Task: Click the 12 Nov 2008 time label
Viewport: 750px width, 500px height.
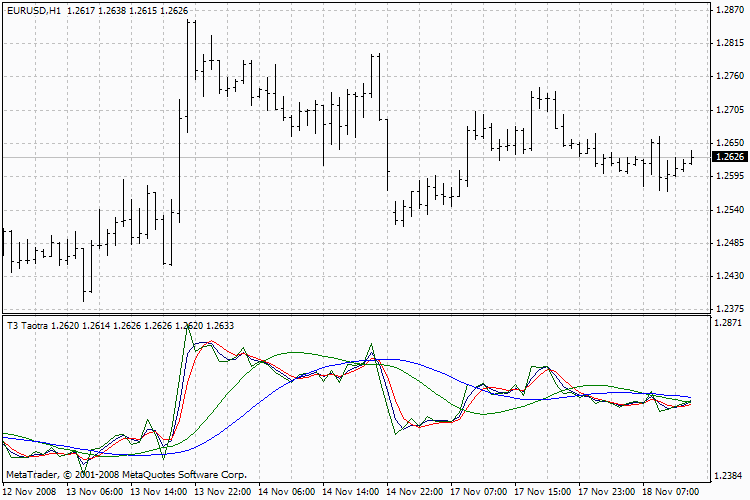Action: (29, 492)
